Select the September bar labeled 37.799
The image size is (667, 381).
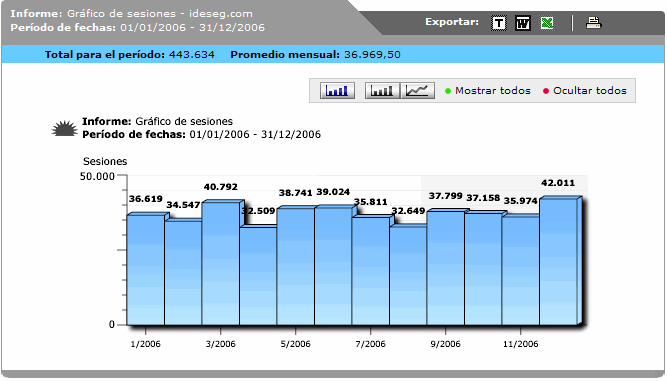coord(445,268)
